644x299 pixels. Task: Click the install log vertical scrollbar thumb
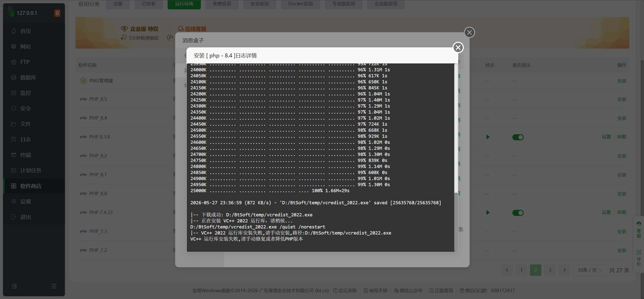tap(456, 222)
